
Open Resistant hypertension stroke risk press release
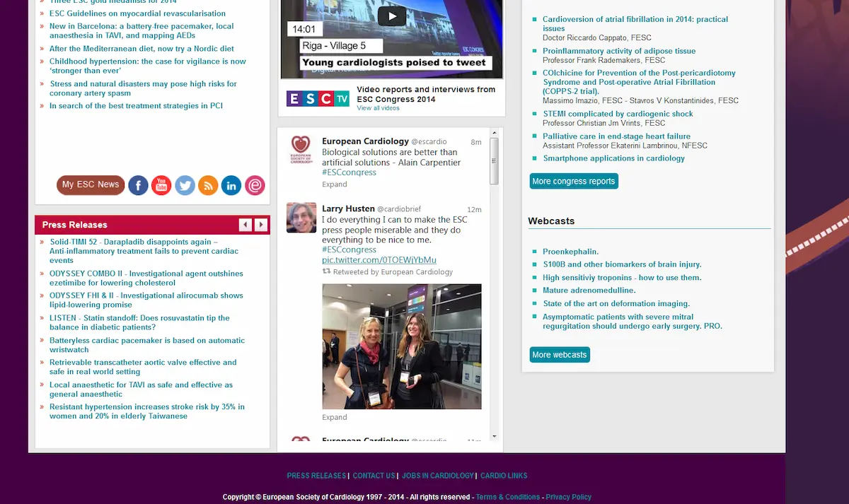[147, 411]
